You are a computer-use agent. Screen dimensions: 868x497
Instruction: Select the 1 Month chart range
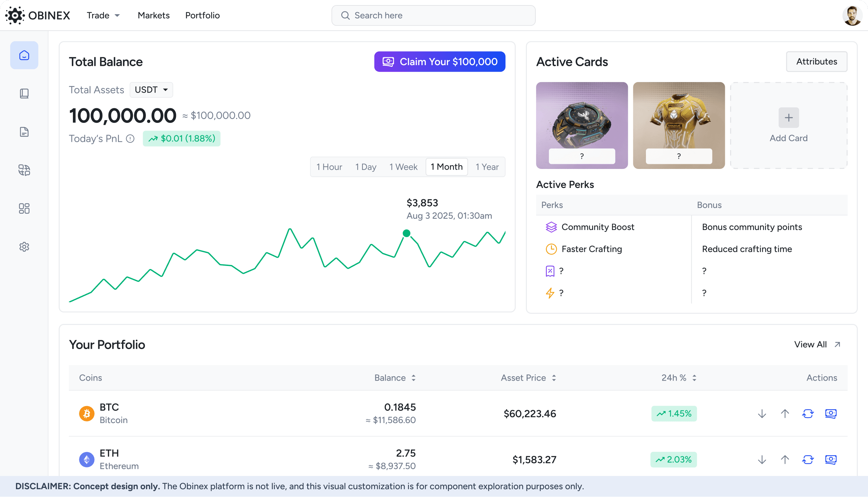(447, 167)
